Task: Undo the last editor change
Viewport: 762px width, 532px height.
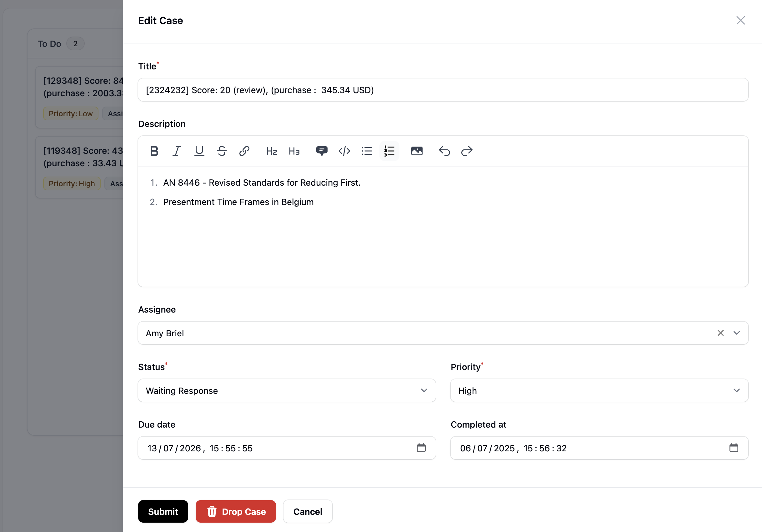Action: pos(444,151)
